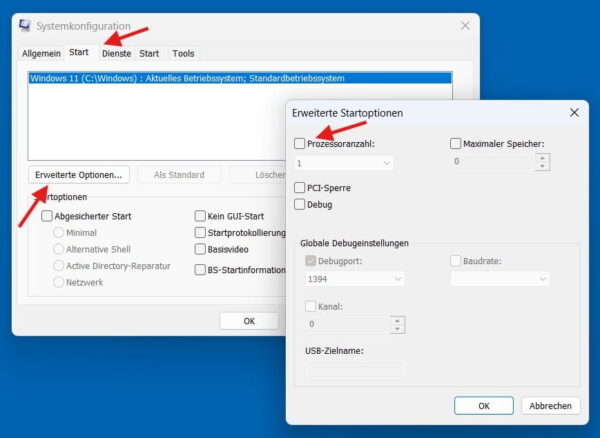Toggle the Debugport checkbox
600x438 pixels.
coord(310,261)
